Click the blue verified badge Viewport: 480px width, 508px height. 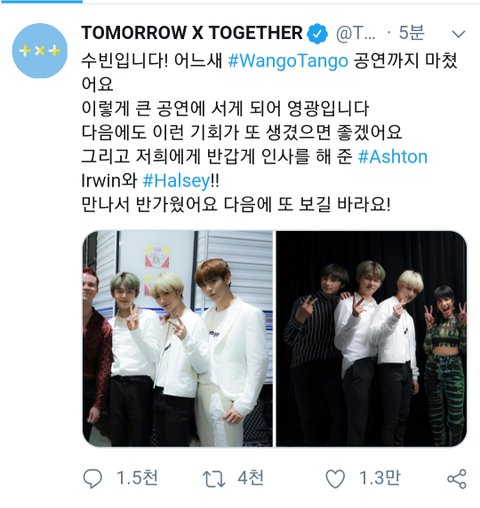point(317,33)
